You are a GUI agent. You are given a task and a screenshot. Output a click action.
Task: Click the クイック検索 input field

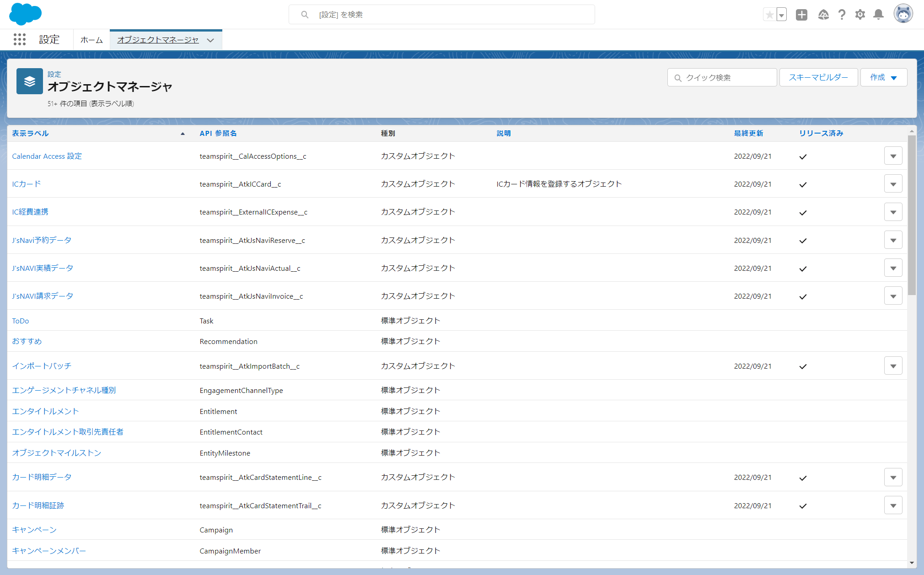coord(727,78)
